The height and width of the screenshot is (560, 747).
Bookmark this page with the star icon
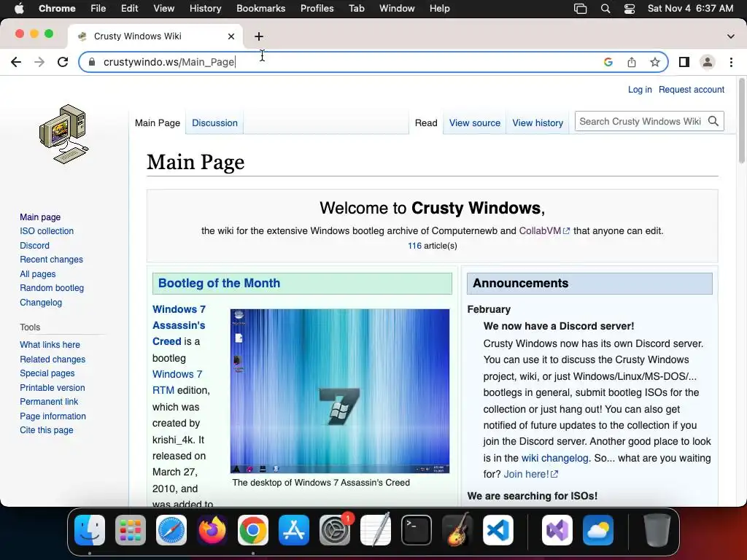(655, 62)
